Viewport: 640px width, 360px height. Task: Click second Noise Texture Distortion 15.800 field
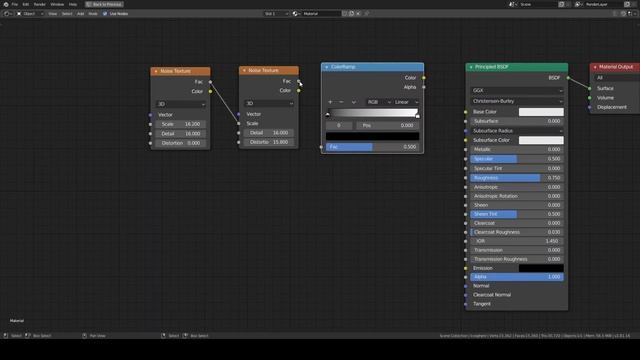269,142
